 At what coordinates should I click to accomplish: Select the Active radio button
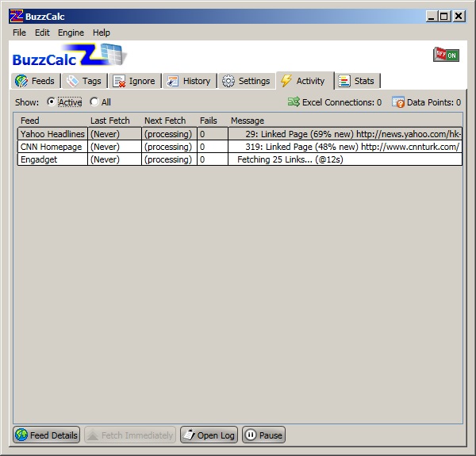click(52, 102)
